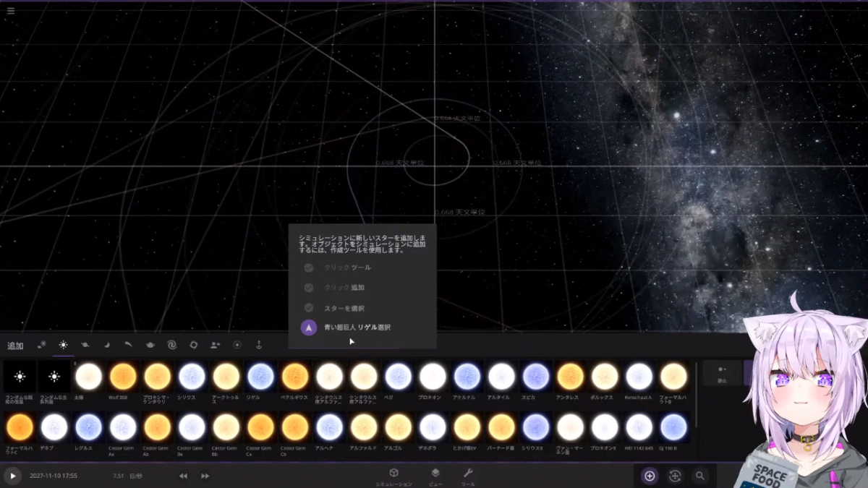The width and height of the screenshot is (868, 488).
Task: Choose the spiral galaxy category icon
Action: (171, 346)
